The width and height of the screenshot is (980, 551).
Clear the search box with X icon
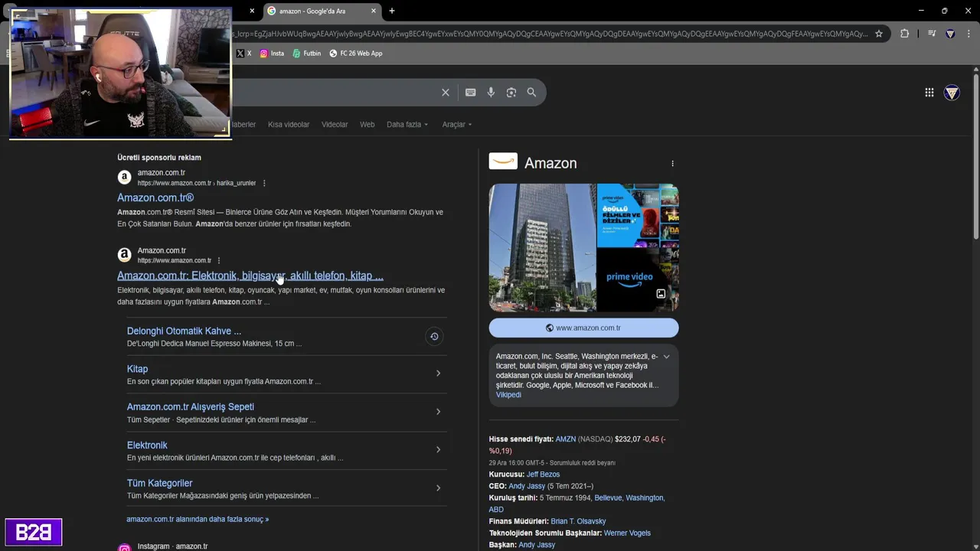pos(446,93)
